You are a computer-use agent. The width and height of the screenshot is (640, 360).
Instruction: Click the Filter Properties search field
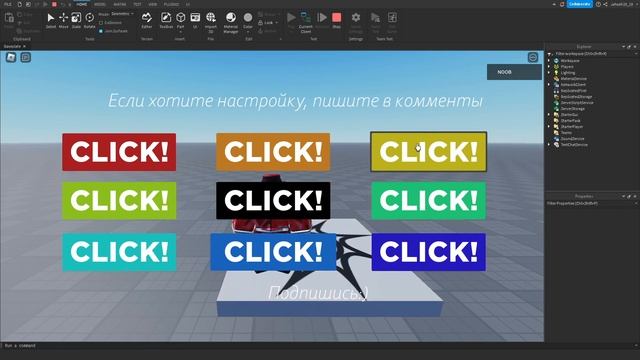click(592, 203)
